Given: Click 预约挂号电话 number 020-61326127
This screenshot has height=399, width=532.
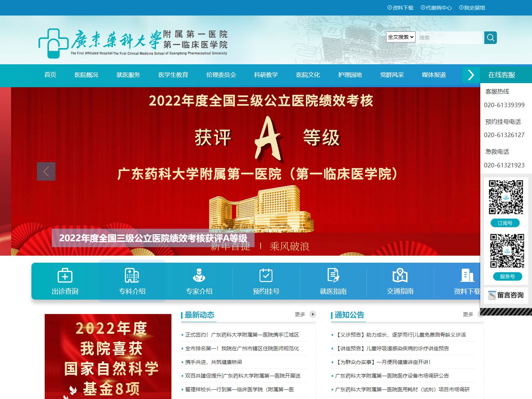Looking at the screenshot, I should point(504,135).
